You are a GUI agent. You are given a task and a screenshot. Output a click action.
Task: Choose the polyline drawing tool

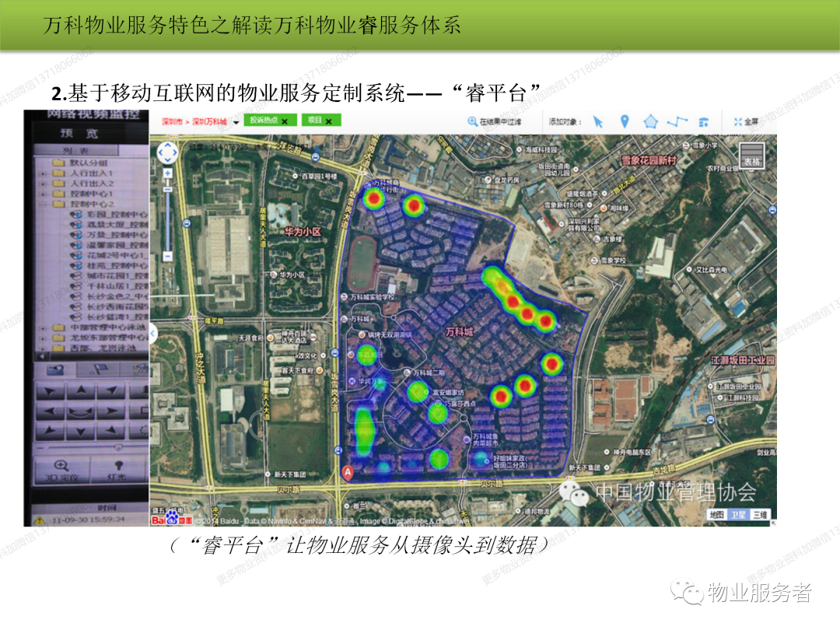[677, 121]
